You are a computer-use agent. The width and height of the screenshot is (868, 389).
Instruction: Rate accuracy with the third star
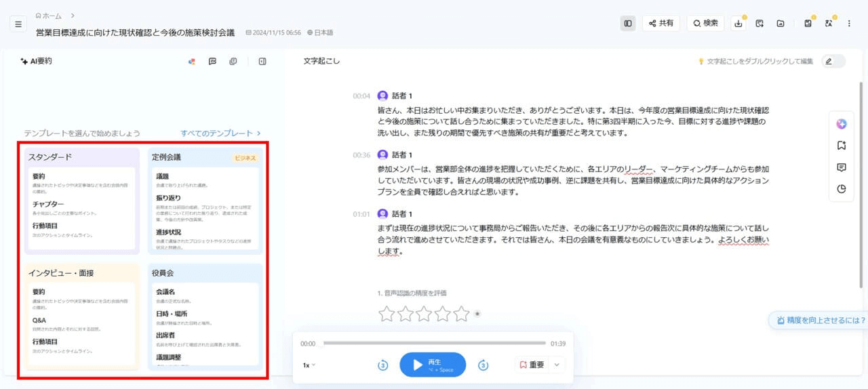424,313
